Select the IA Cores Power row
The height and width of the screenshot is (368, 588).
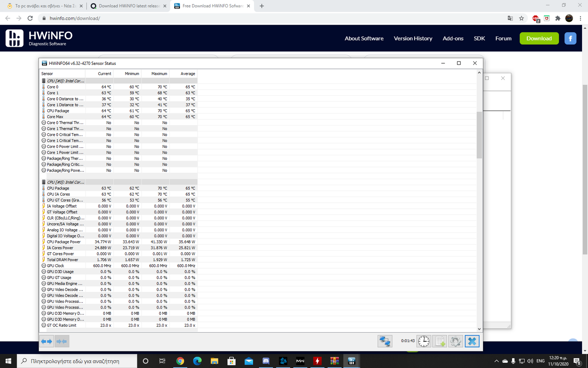119,248
